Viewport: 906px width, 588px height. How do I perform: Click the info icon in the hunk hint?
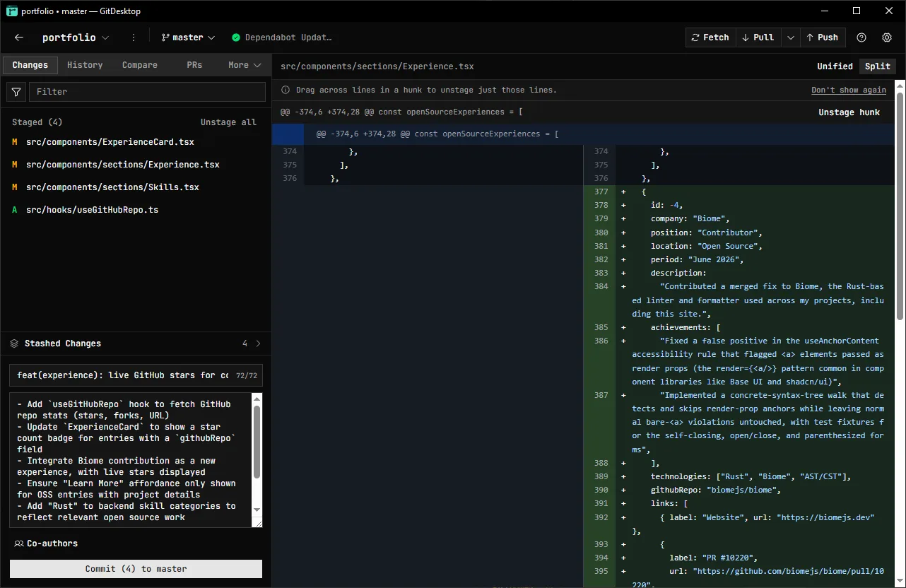[286, 90]
